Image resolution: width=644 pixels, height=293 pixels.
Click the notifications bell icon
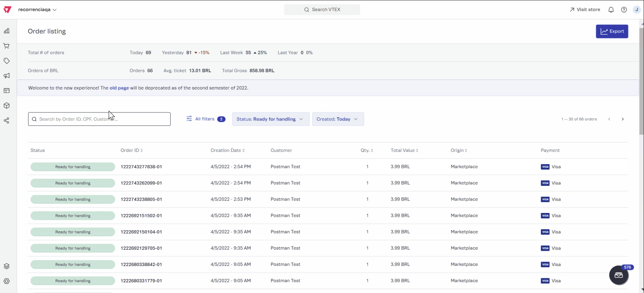point(611,10)
